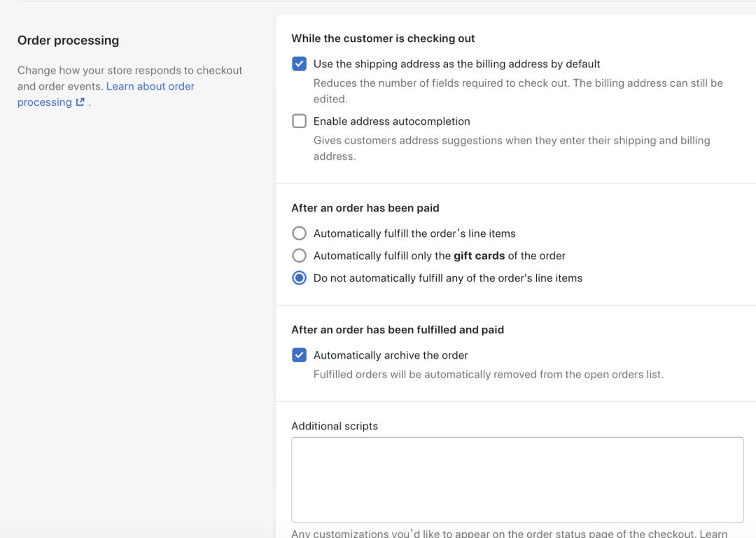756x538 pixels.
Task: Click the 'While the customer is checking out' heading
Action: pos(383,39)
